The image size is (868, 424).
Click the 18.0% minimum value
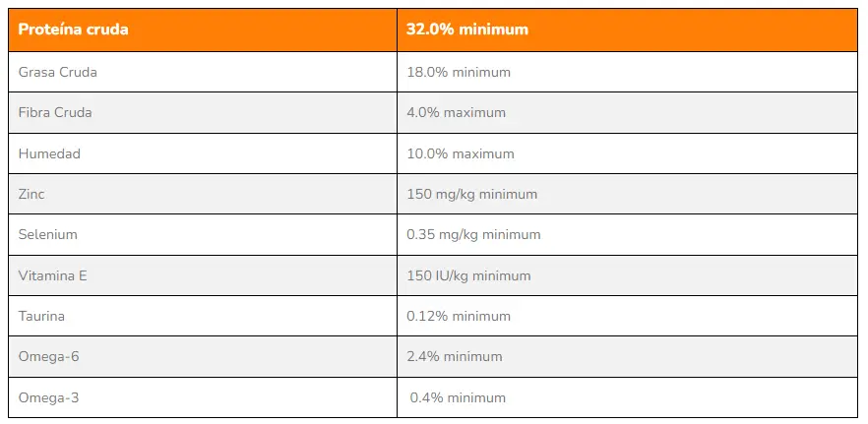[x=459, y=72]
